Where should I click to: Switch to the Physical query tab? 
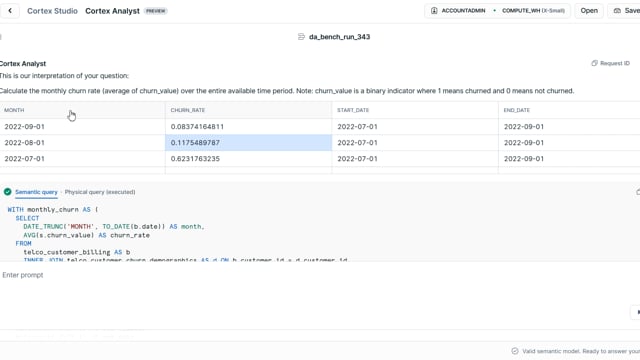click(100, 192)
